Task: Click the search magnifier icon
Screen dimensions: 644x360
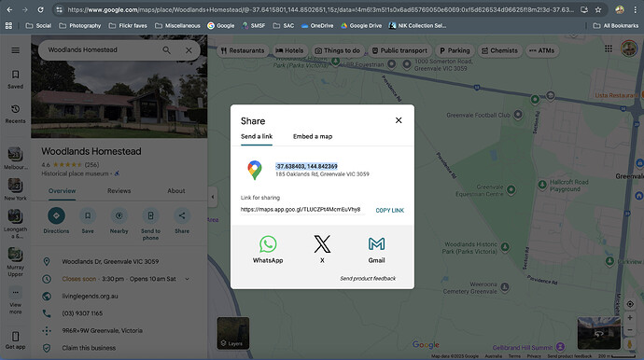Action: (x=166, y=50)
